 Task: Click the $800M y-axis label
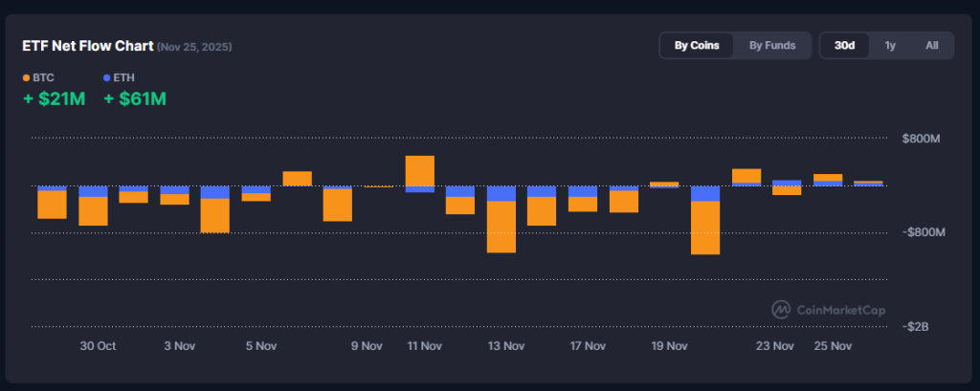coord(921,140)
